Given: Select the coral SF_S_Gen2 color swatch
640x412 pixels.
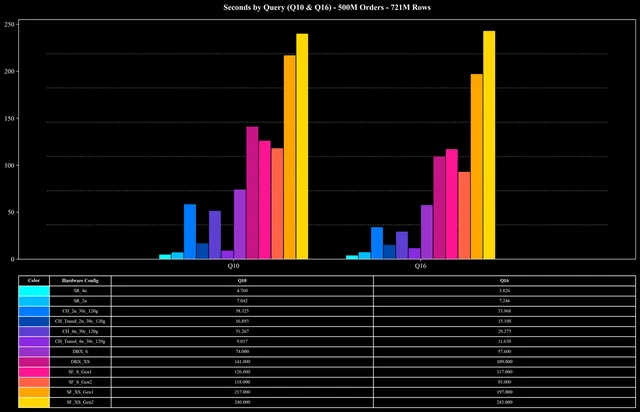Looking at the screenshot, I should click(34, 382).
